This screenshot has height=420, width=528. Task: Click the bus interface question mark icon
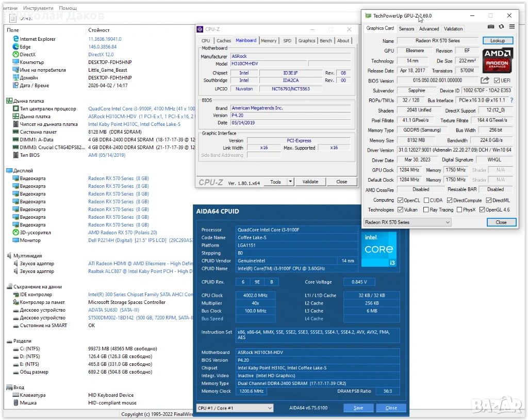point(511,100)
